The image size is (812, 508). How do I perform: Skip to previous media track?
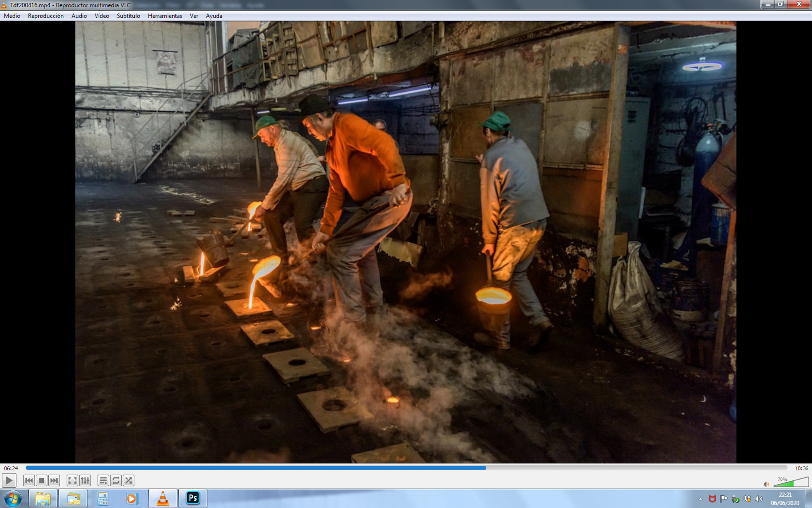tap(29, 481)
